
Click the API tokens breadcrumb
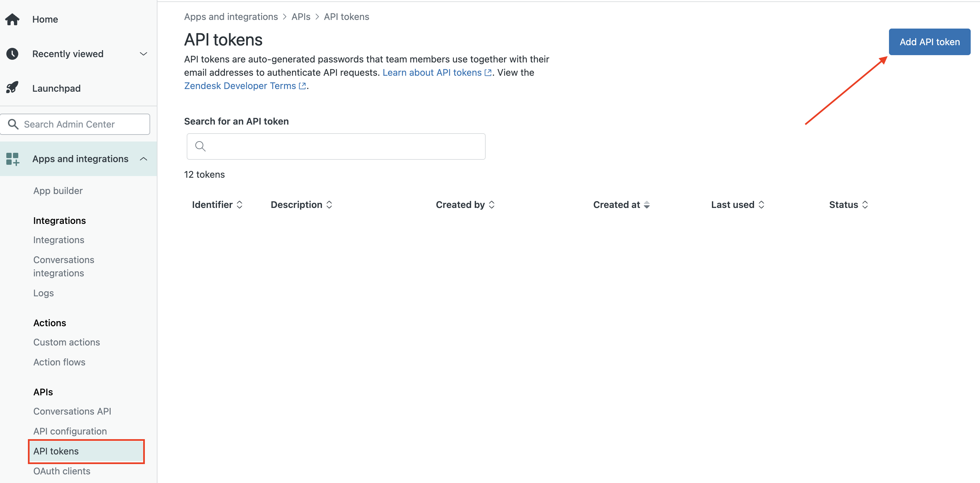pos(346,17)
